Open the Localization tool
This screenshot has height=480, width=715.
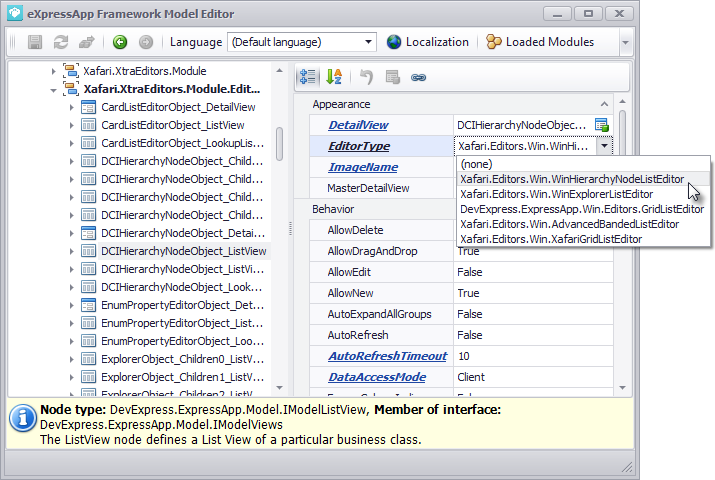pos(427,42)
